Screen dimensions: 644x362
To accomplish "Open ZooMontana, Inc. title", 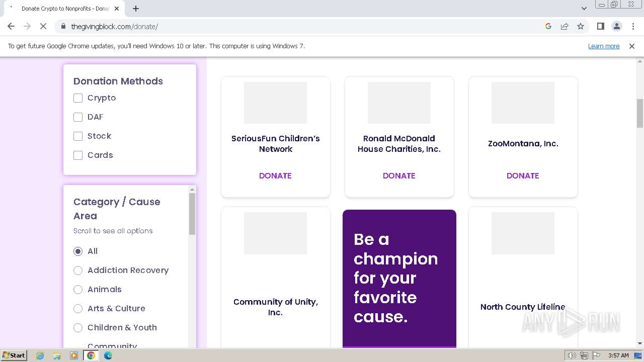I will pyautogui.click(x=523, y=143).
